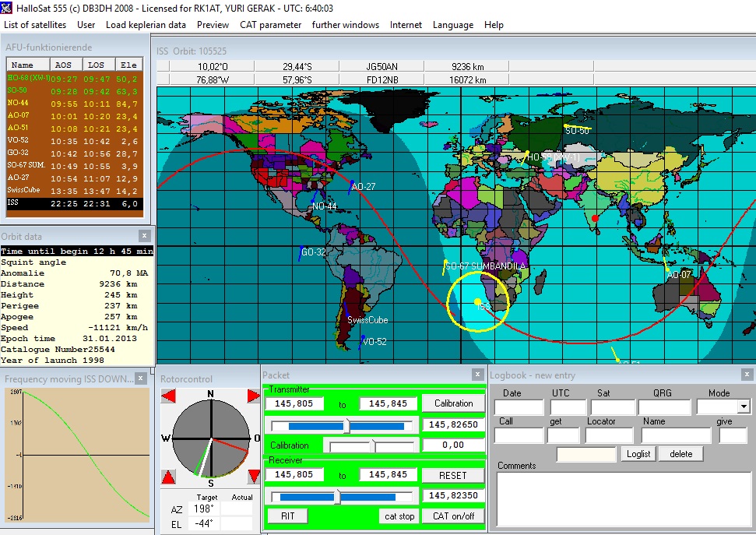Close the Frequency moving ISS panel
The width and height of the screenshot is (756, 535).
[141, 378]
